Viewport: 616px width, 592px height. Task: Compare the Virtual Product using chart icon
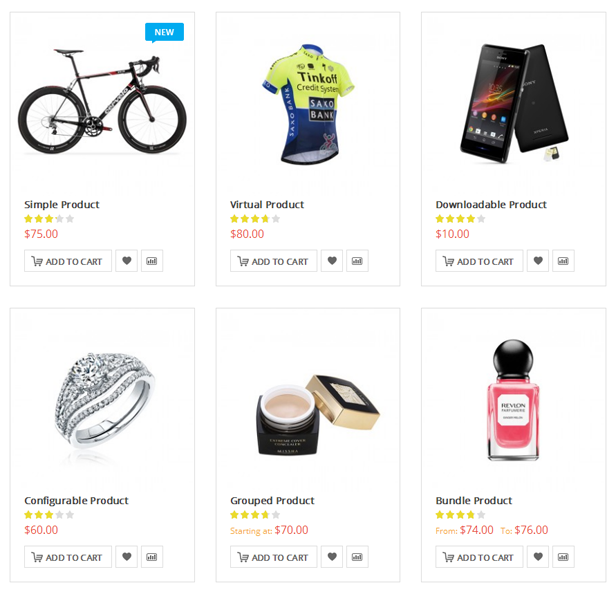point(358,261)
